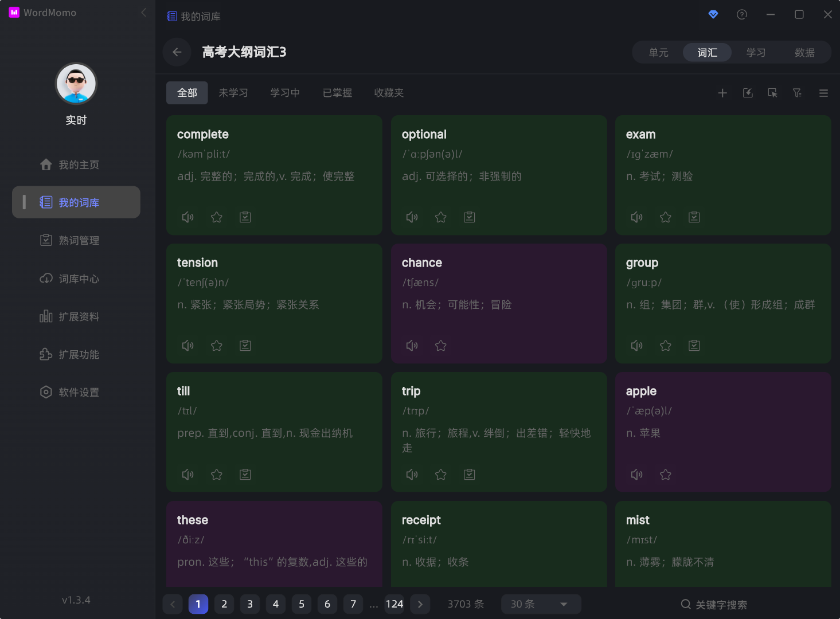
Task: Play audio for the word till
Action: tap(187, 475)
